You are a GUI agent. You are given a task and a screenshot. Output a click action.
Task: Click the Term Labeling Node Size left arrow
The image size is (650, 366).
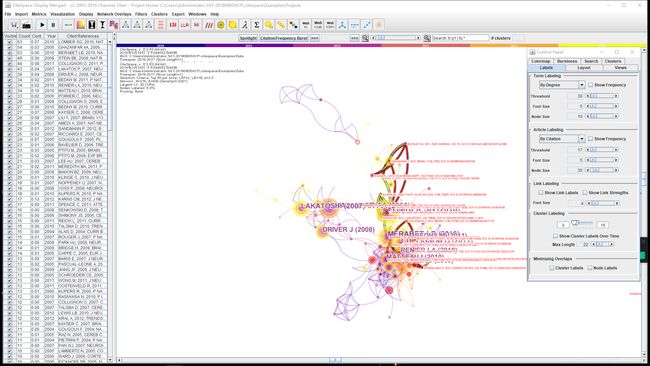pos(587,116)
